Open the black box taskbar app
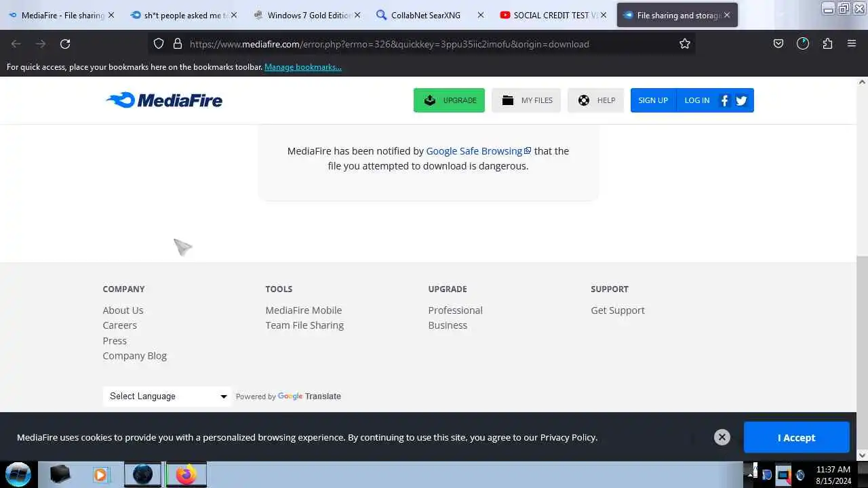Viewport: 868px width, 488px height. (60, 474)
